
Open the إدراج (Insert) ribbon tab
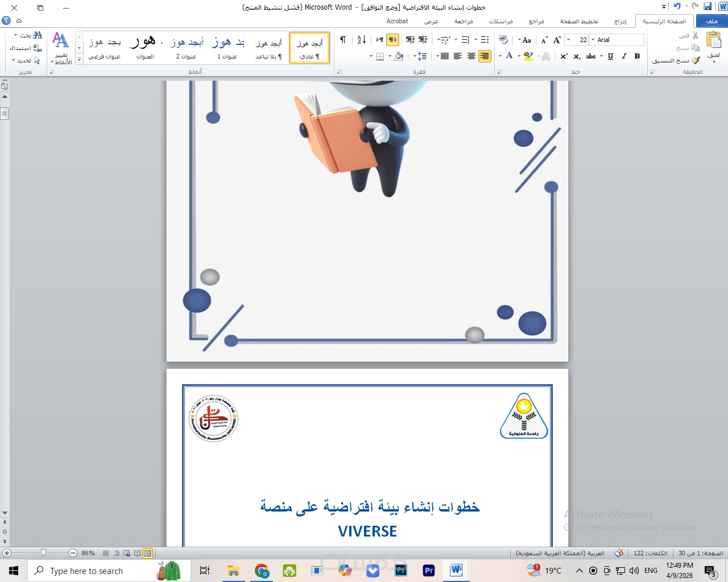click(x=620, y=21)
